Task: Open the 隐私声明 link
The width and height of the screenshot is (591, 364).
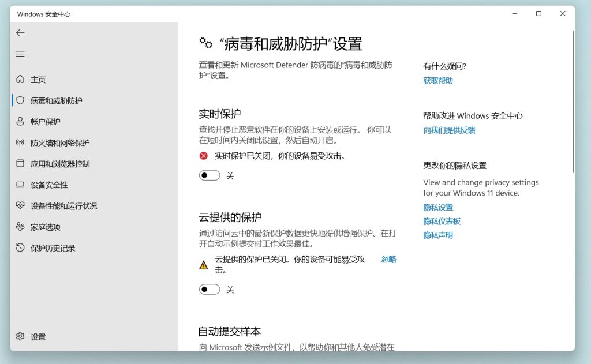Action: click(x=438, y=235)
